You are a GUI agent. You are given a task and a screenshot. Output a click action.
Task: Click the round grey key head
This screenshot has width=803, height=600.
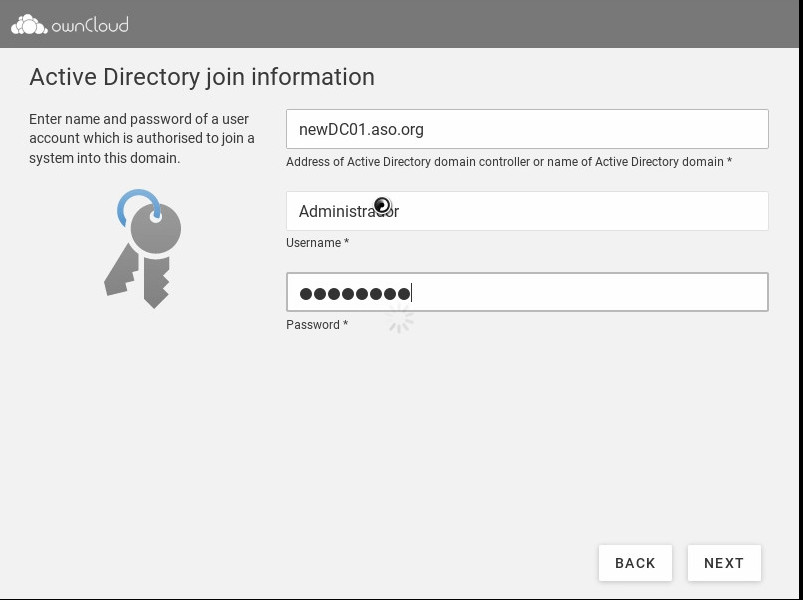click(156, 230)
